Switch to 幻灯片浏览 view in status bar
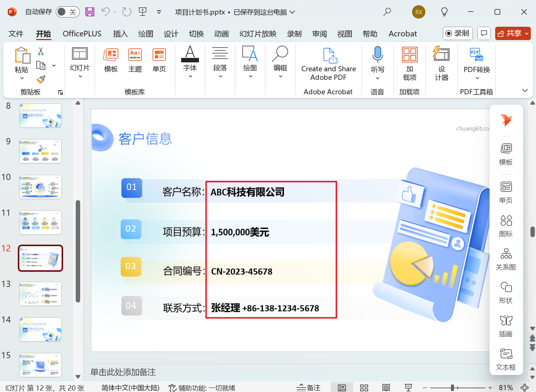 tap(364, 387)
